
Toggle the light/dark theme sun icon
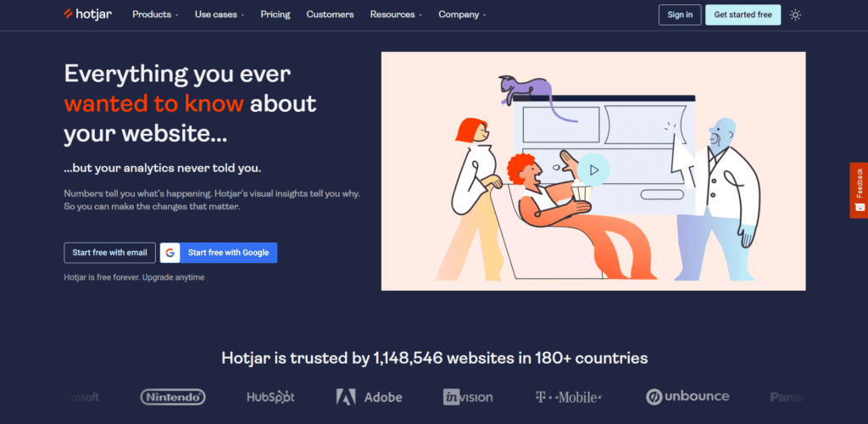tap(795, 15)
